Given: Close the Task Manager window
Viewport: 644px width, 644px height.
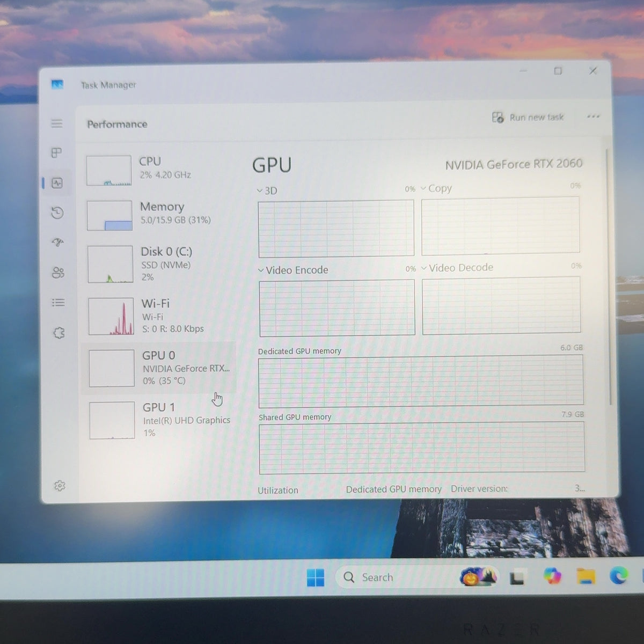Looking at the screenshot, I should click(593, 70).
